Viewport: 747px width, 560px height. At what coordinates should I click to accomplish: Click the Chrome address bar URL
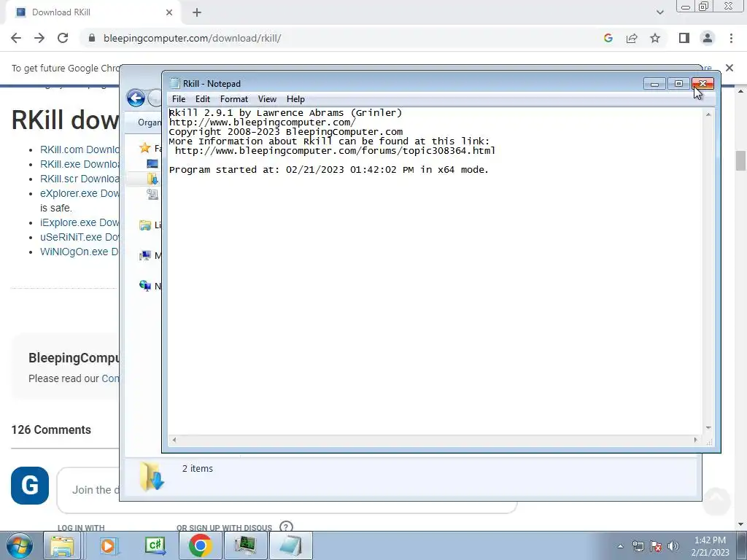(192, 38)
